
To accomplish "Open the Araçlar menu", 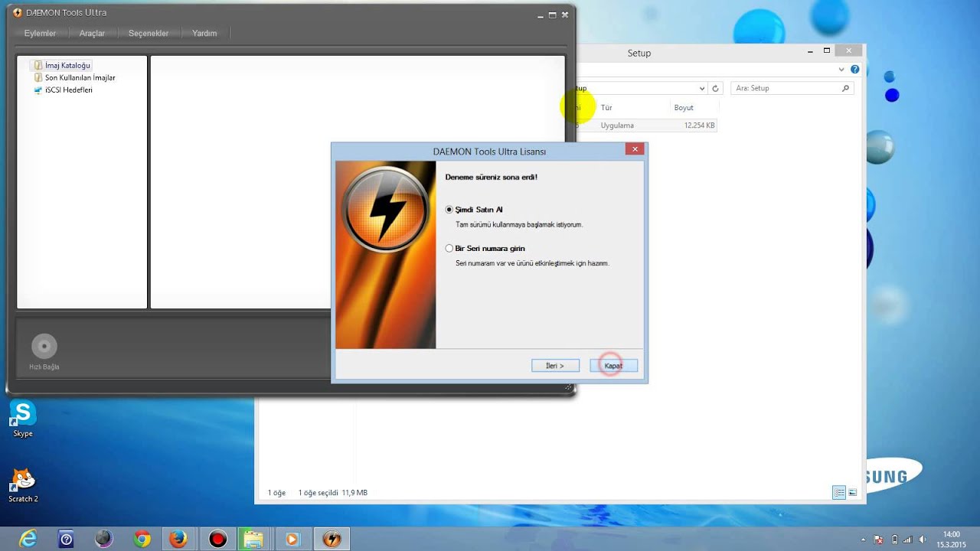I will point(92,34).
